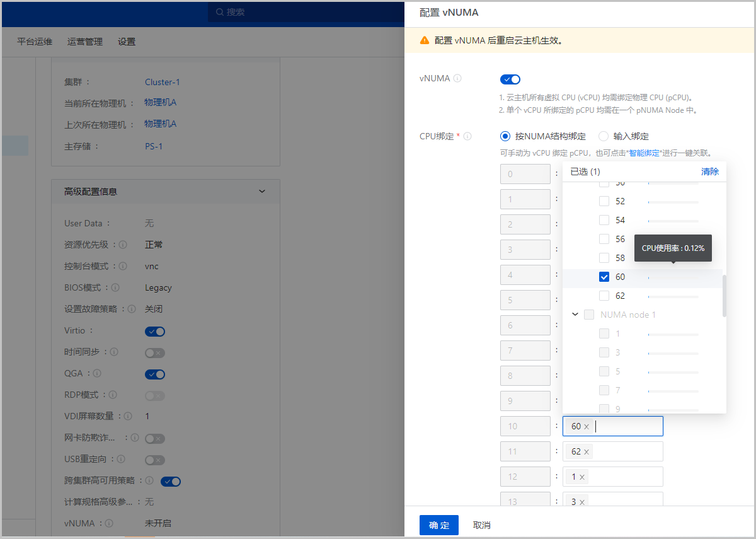Check the checkbox for CPU 54

(x=603, y=219)
